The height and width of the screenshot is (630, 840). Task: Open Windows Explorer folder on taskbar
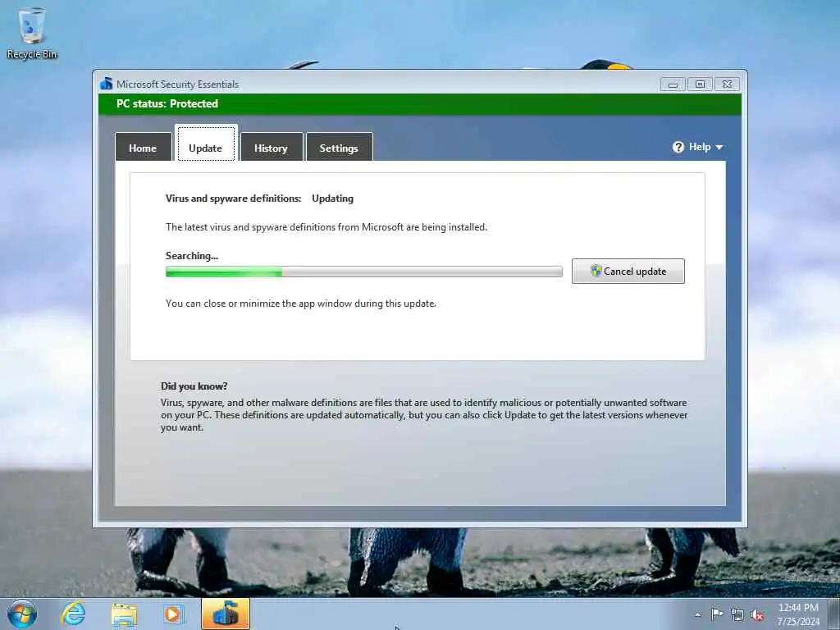[x=124, y=614]
